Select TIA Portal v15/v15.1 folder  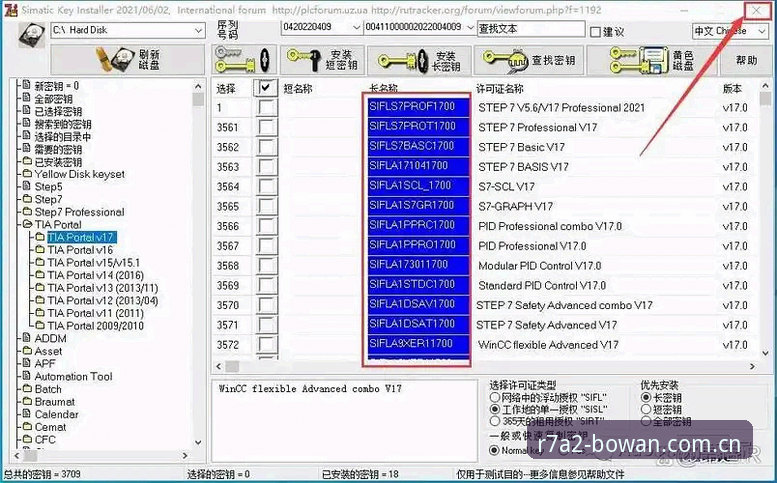(x=94, y=263)
